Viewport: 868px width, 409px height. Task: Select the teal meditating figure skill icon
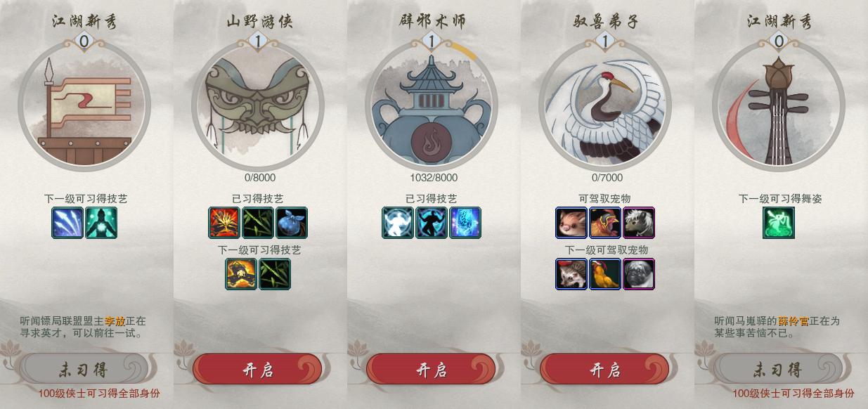coord(101,223)
